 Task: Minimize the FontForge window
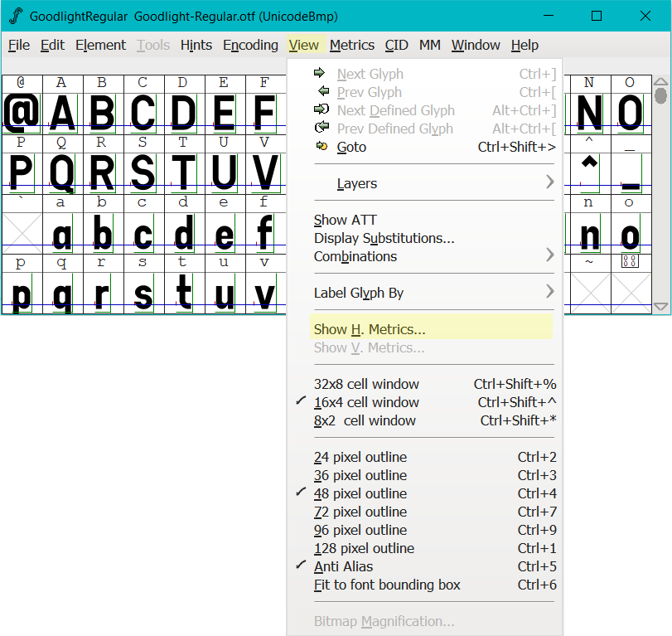(x=549, y=16)
